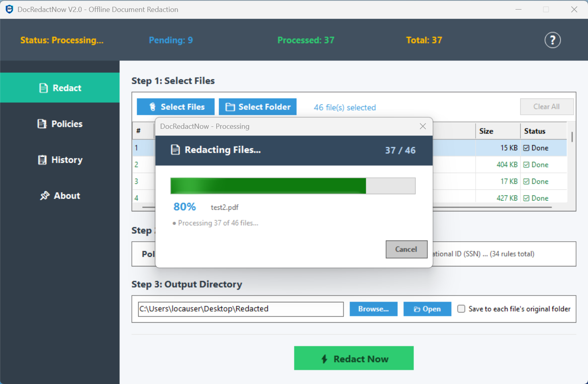Screen dimensions: 588x384
Task: Click the test2.pdf file name in dialog
Action: coord(225,207)
